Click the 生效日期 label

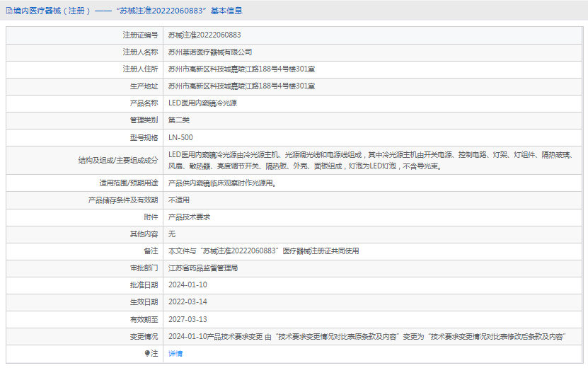pyautogui.click(x=144, y=301)
